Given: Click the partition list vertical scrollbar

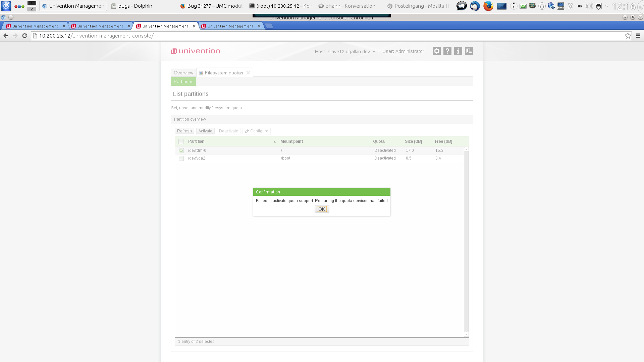Looking at the screenshot, I should [466, 241].
